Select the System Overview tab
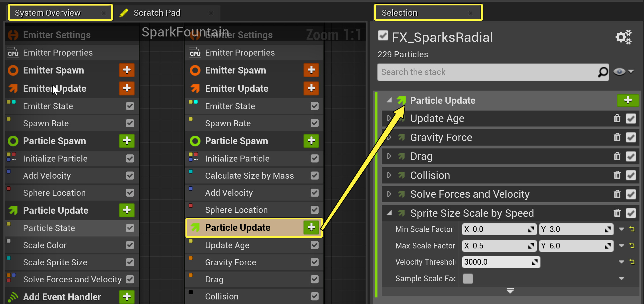The width and height of the screenshot is (644, 304). [x=48, y=12]
